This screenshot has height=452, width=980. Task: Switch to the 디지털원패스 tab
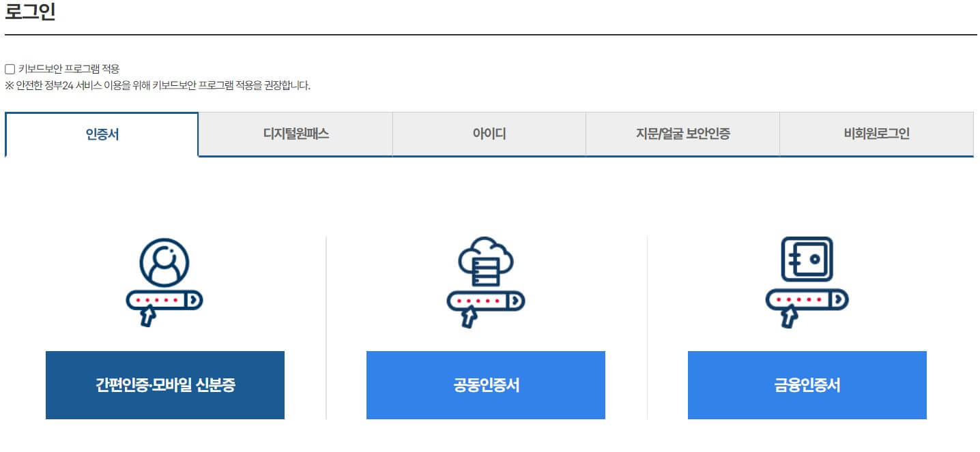[295, 134]
